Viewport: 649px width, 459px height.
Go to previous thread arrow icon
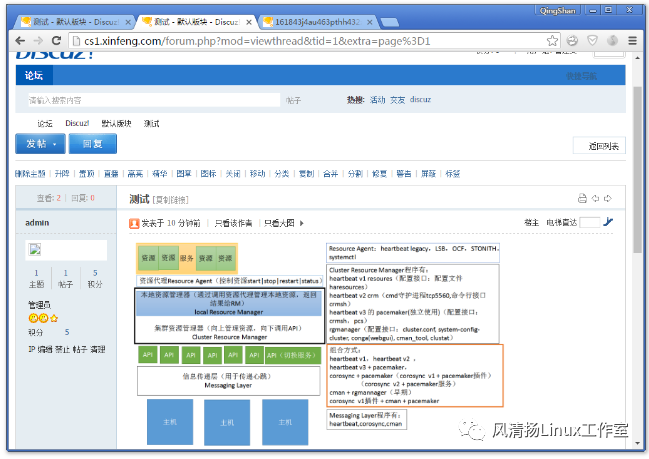[595, 198]
